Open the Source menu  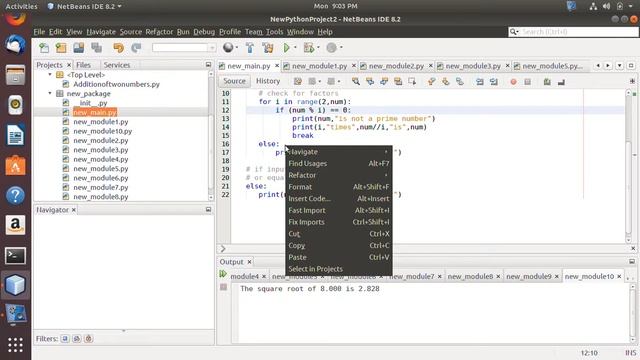point(131,32)
